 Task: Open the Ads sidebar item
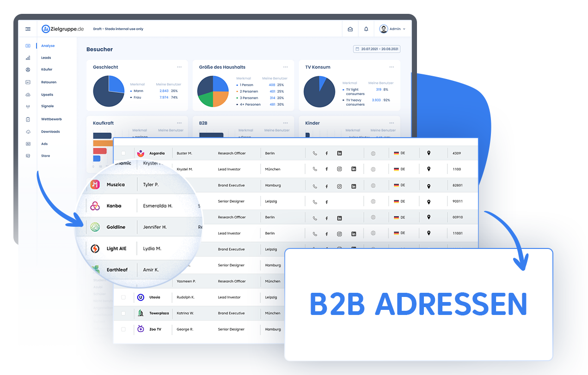tap(44, 144)
